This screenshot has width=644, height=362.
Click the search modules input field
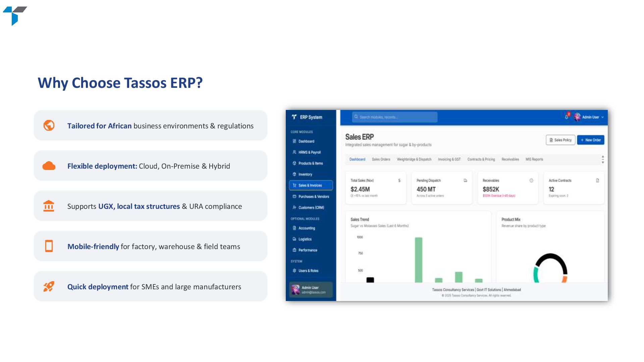[x=395, y=117]
